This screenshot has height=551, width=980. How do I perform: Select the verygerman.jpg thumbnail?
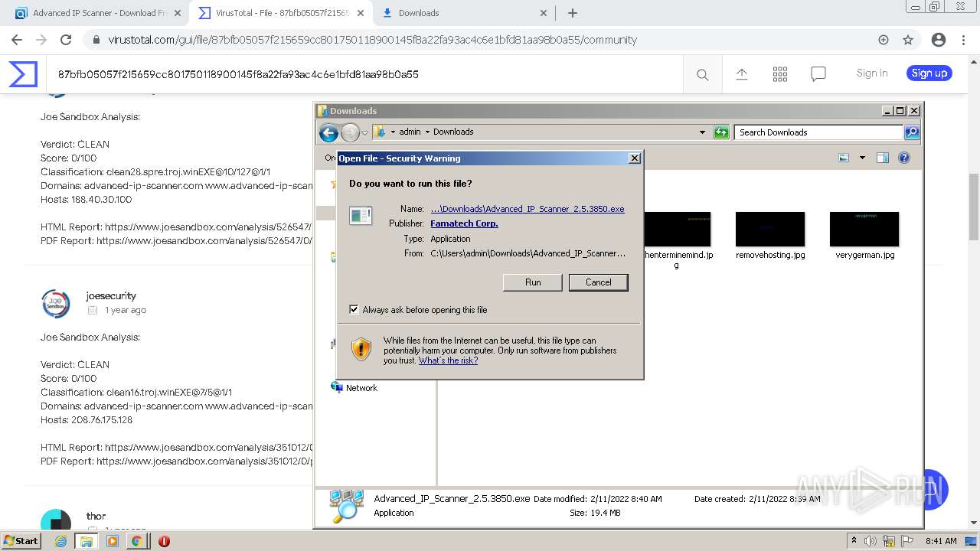pos(864,229)
